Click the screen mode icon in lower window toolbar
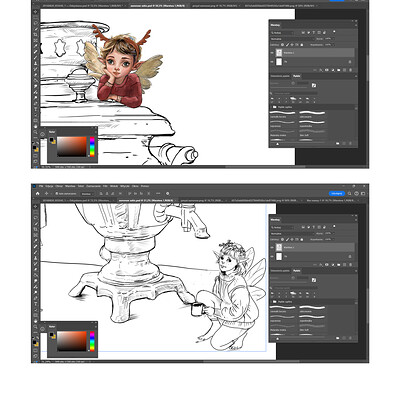 coord(36,356)
